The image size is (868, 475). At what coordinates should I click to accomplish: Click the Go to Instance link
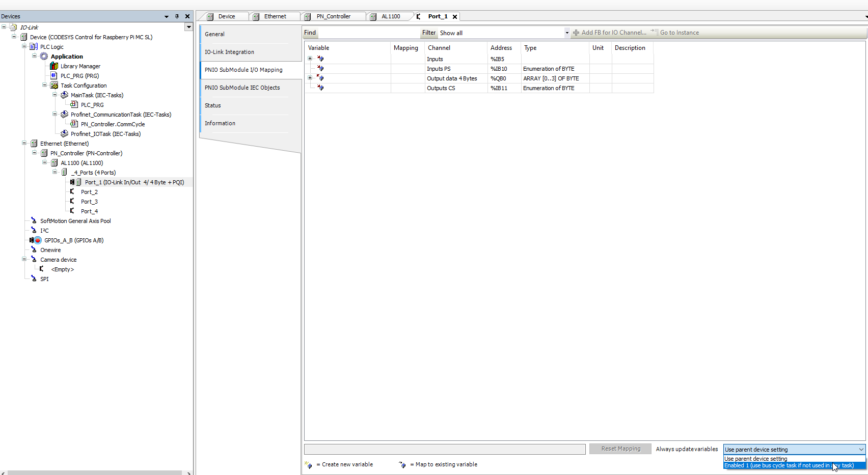679,32
